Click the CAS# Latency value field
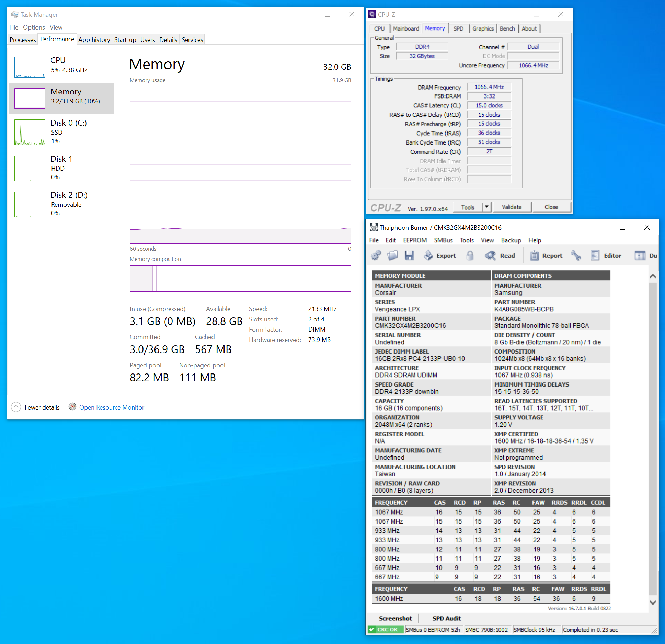Screen dimensions: 665x644 click(489, 105)
